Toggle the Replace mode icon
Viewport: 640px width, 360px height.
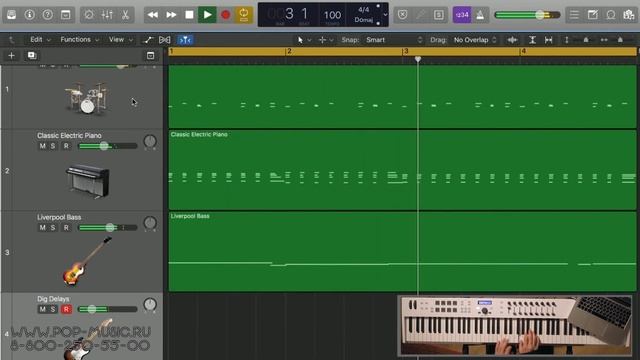[402, 15]
